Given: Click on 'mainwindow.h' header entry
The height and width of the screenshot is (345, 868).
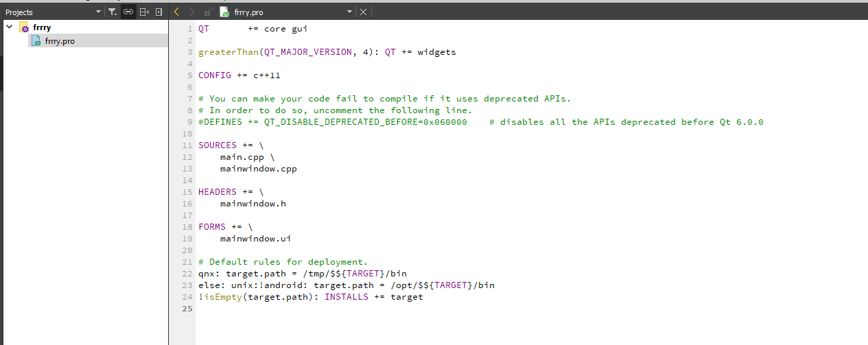Looking at the screenshot, I should [253, 204].
